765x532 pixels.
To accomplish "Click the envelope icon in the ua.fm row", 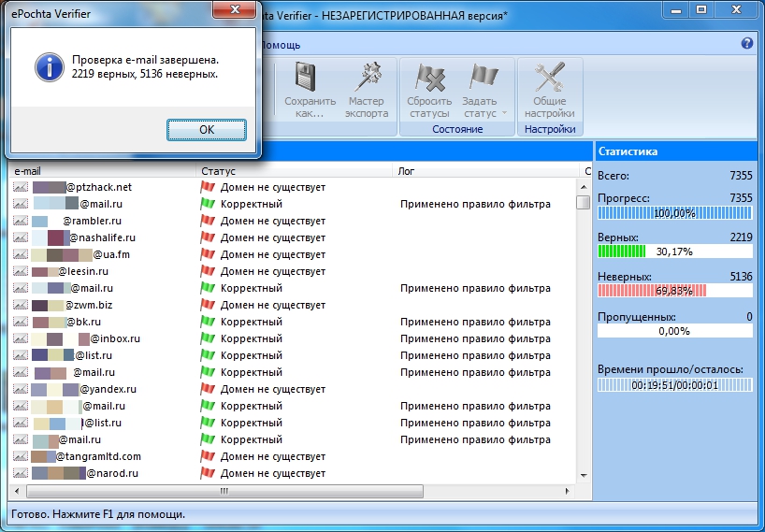I will coord(21,254).
